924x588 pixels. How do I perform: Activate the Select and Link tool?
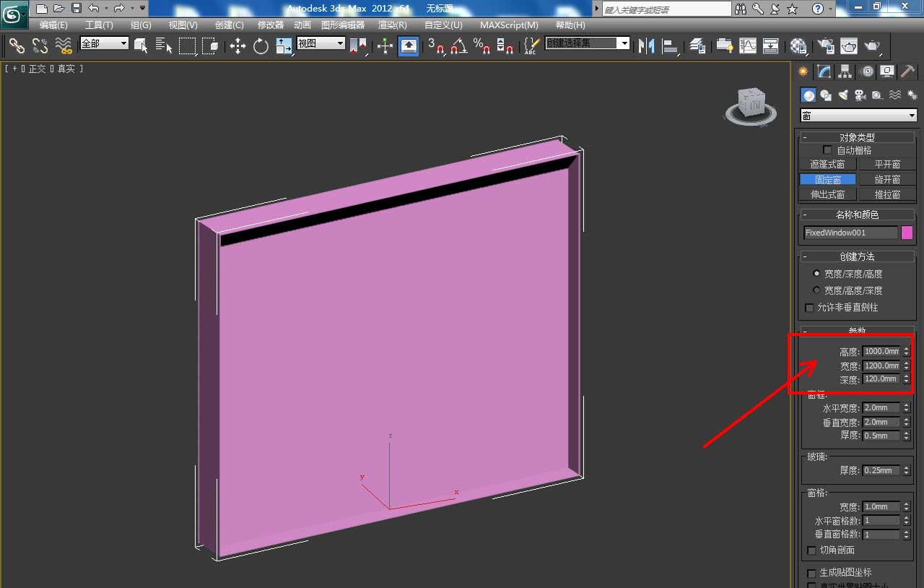16,46
